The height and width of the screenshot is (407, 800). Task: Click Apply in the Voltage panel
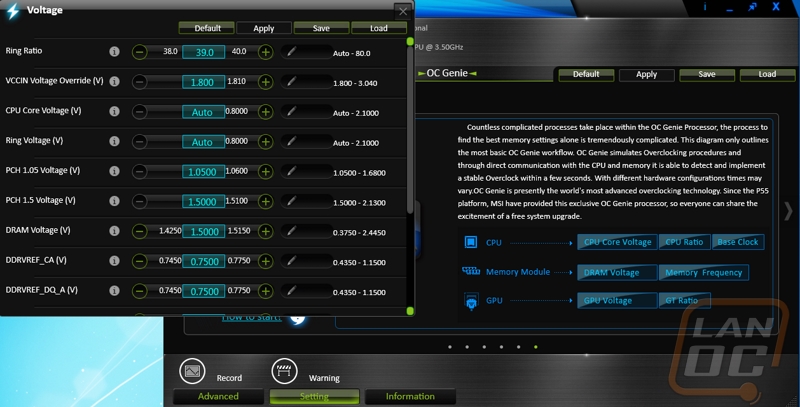pyautogui.click(x=264, y=28)
